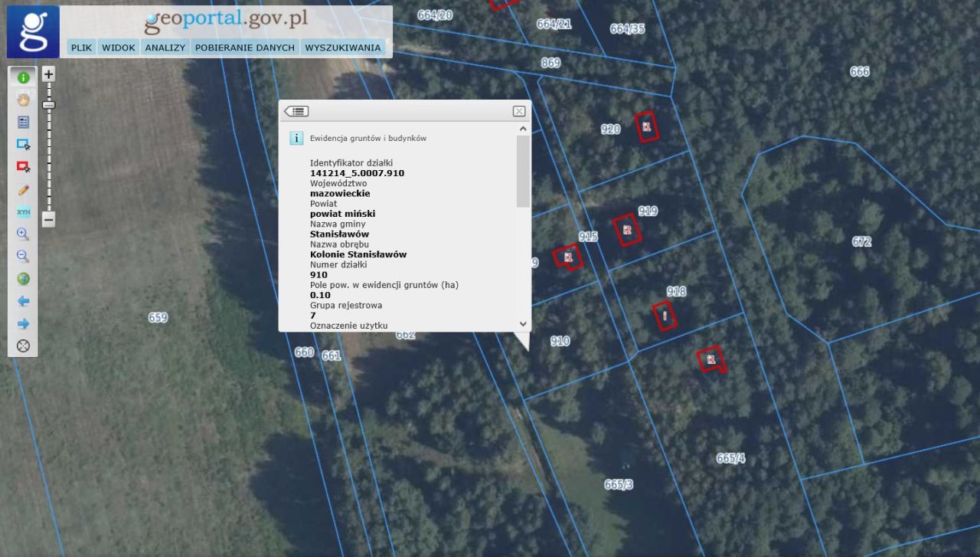This screenshot has height=557, width=980.
Task: Click the crossed-circle clear tool
Action: [x=23, y=346]
